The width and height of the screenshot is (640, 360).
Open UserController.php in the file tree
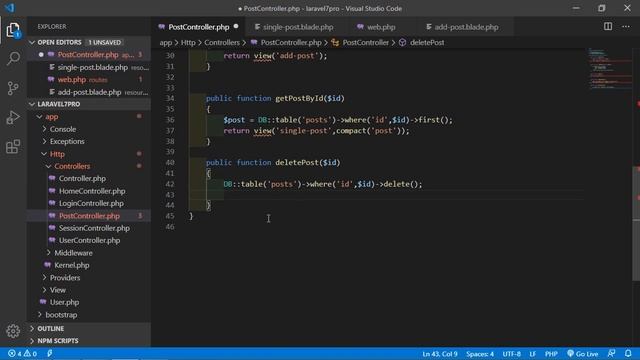(x=89, y=240)
